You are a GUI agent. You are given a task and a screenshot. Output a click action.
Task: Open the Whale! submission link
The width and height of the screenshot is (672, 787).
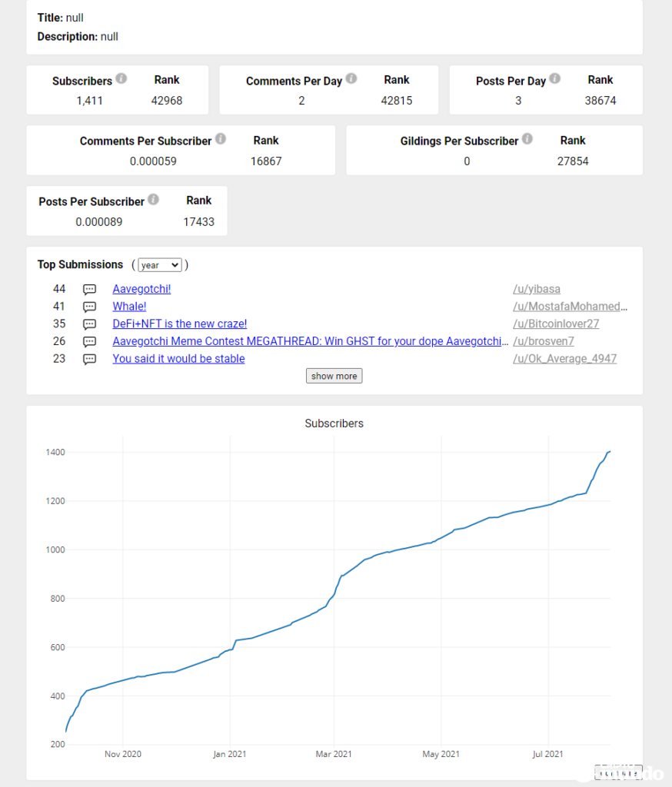(x=129, y=307)
